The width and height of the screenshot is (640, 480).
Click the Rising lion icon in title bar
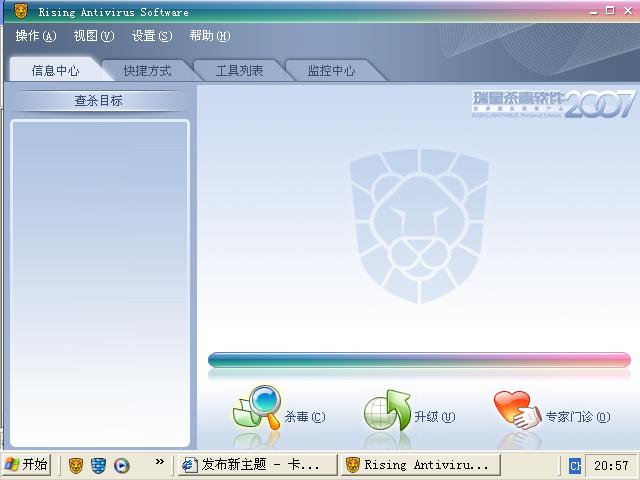[21, 11]
